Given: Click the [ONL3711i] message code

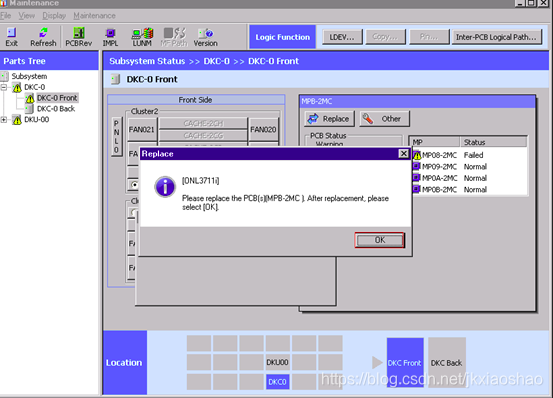Looking at the screenshot, I should (x=200, y=181).
